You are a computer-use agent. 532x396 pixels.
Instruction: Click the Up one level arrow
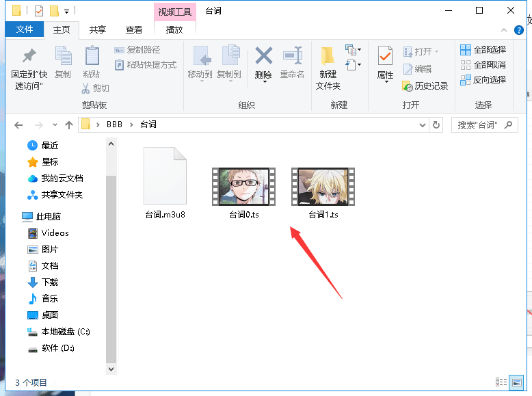click(x=69, y=125)
